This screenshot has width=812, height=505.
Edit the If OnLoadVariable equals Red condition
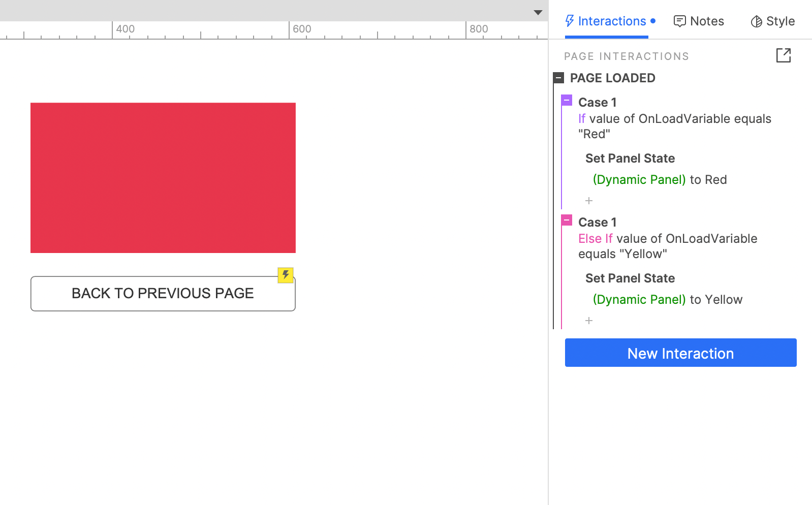click(x=675, y=126)
